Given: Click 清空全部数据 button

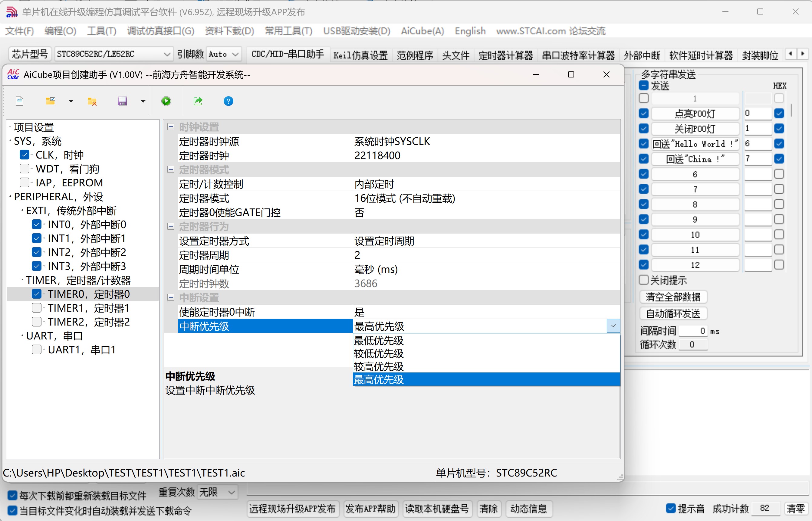Looking at the screenshot, I should click(673, 297).
